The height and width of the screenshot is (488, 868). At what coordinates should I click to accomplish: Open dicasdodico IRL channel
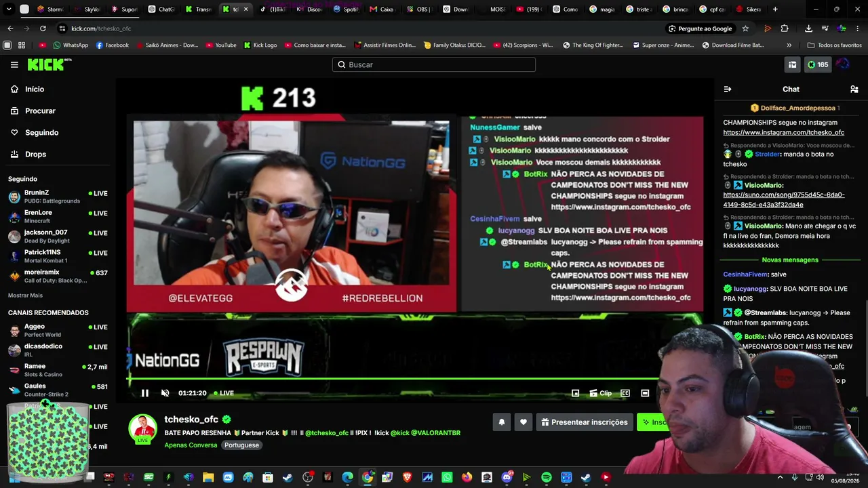pos(58,350)
